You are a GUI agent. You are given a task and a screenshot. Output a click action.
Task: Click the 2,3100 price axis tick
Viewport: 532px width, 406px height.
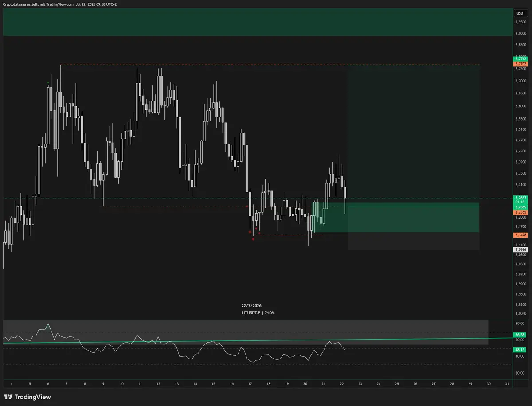[x=520, y=184]
